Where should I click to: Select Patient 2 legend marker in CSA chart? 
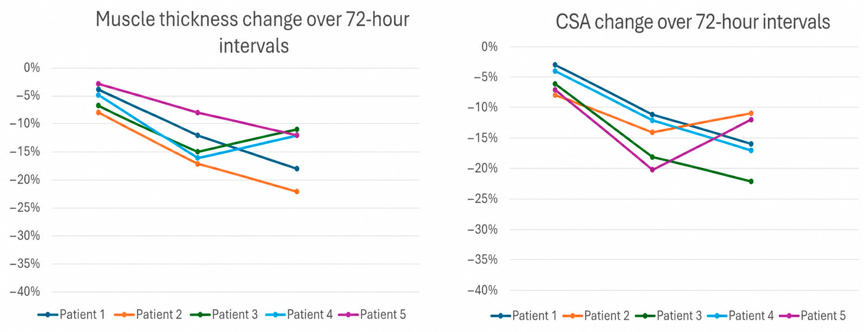572,316
